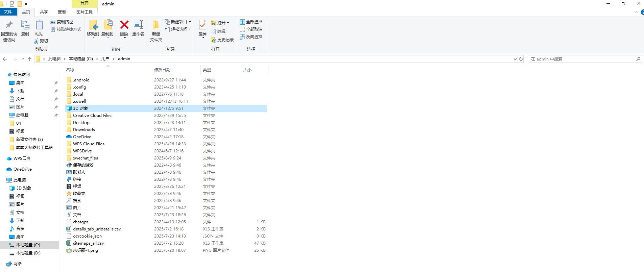Click the admin search input box
644x272 pixels.
[x=581, y=59]
